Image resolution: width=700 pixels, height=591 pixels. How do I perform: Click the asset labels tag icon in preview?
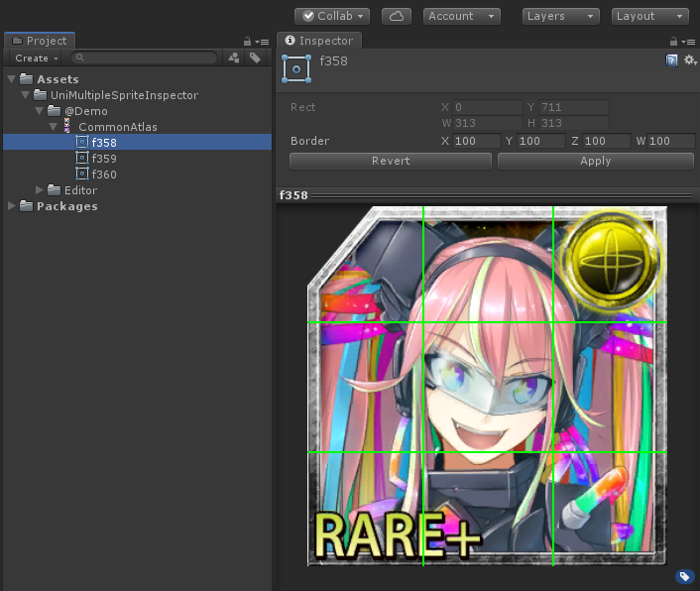685,576
